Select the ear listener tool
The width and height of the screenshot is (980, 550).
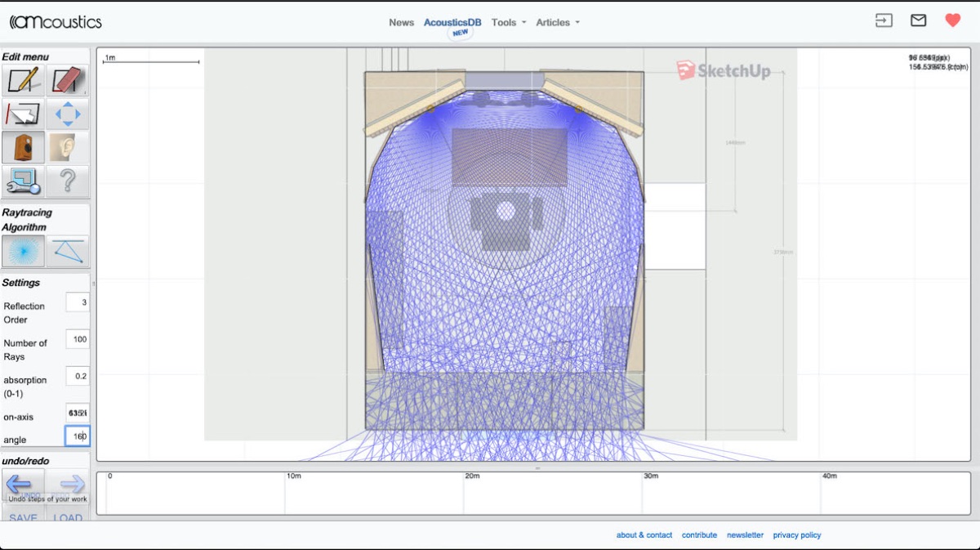[67, 147]
